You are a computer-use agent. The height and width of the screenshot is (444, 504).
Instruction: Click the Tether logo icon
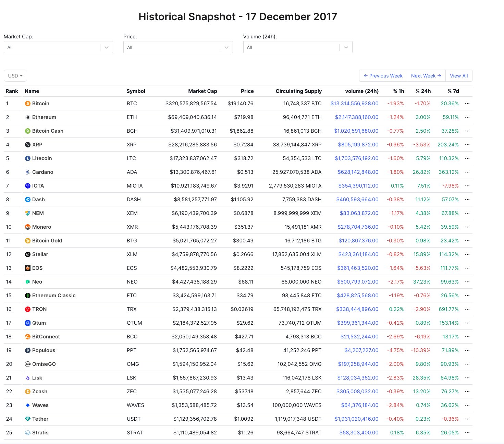coord(28,419)
